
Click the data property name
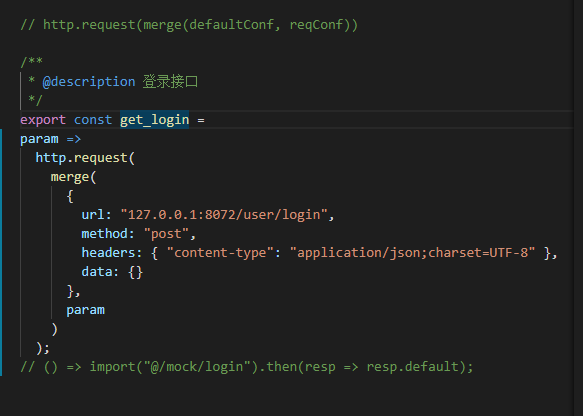pos(96,272)
